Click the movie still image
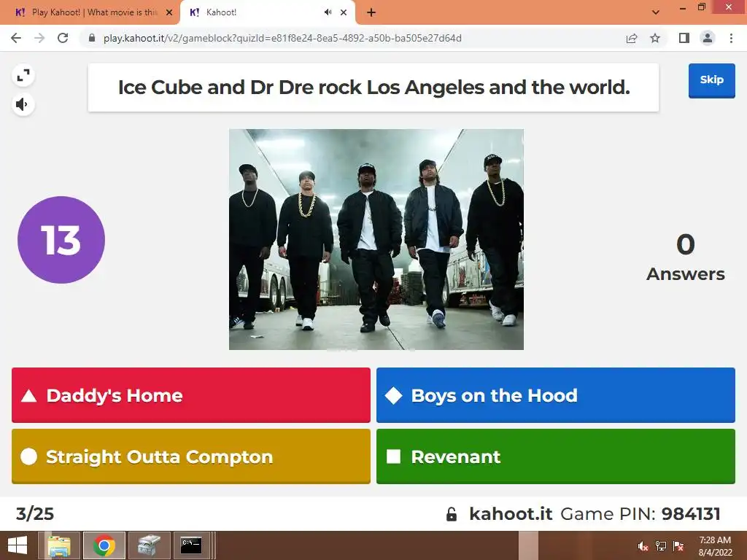The image size is (747, 560). (x=376, y=239)
